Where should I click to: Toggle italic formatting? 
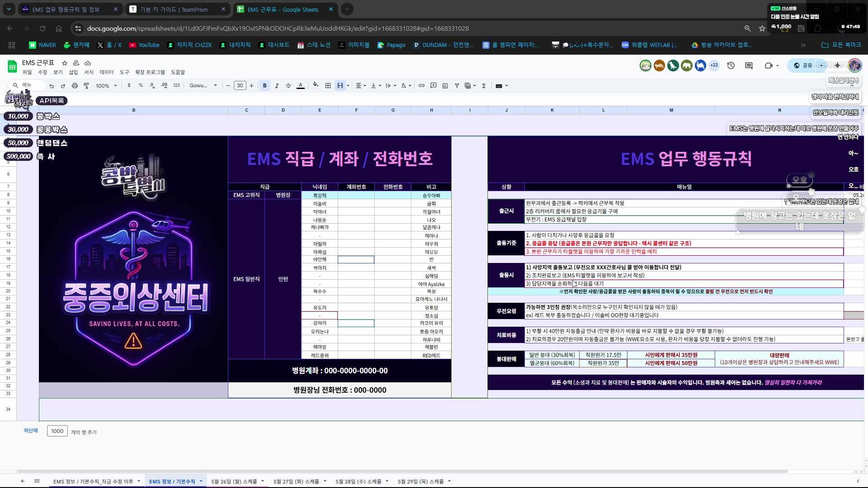click(277, 85)
